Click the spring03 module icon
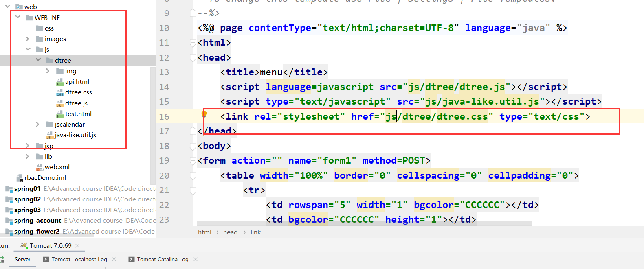The height and width of the screenshot is (269, 644). coord(9,210)
